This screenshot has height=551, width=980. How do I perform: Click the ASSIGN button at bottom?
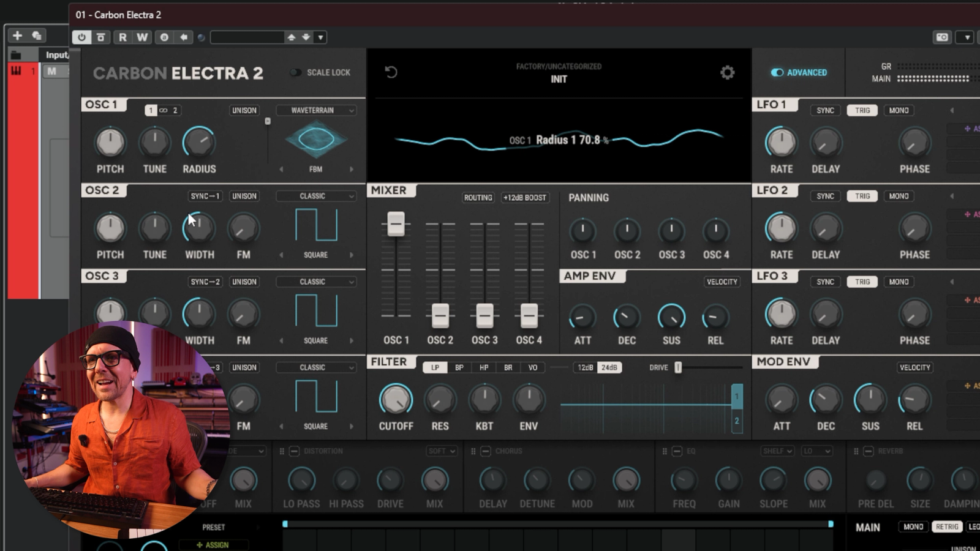[x=213, y=545]
